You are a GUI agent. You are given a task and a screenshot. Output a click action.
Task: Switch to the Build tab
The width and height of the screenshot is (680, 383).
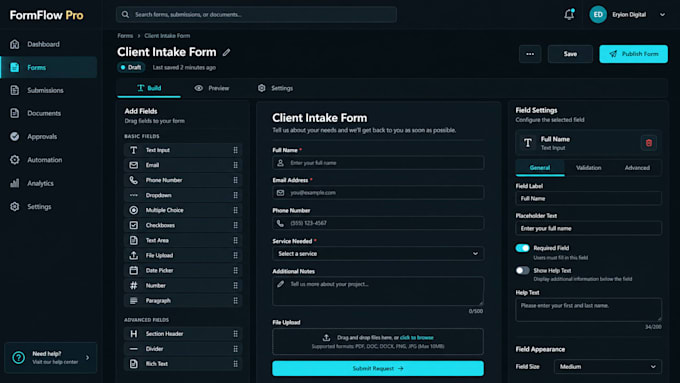point(149,88)
